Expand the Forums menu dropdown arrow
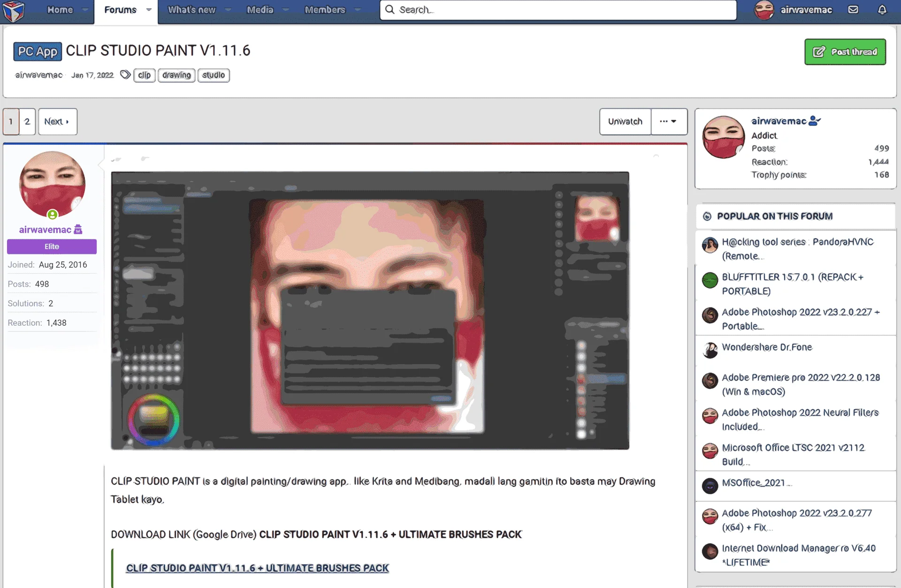 [149, 10]
